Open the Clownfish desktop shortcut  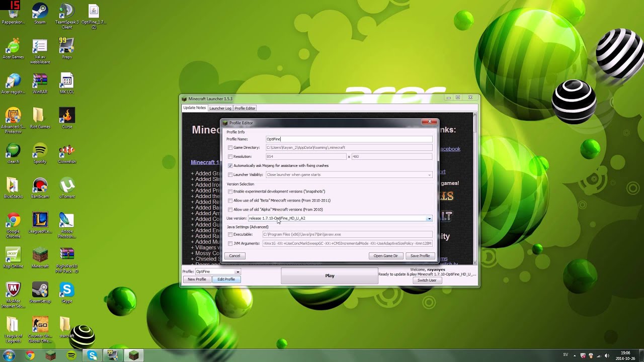pos(67,153)
